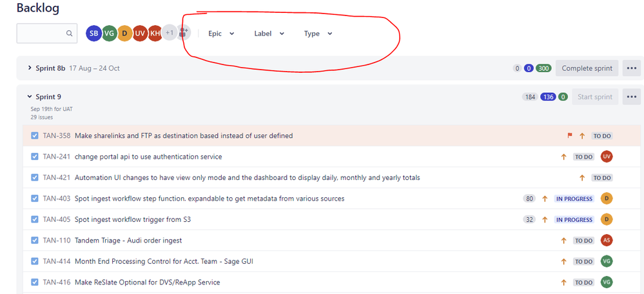Click task type checkbox icon on TAN-416
Image resolution: width=644 pixels, height=294 pixels.
(x=35, y=282)
